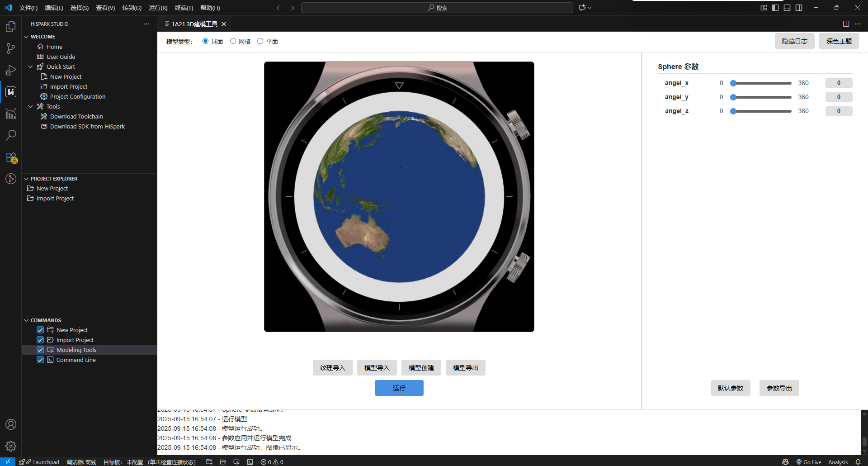Image resolution: width=868 pixels, height=466 pixels.
Task: Click the blue 运行 button
Action: (x=399, y=388)
